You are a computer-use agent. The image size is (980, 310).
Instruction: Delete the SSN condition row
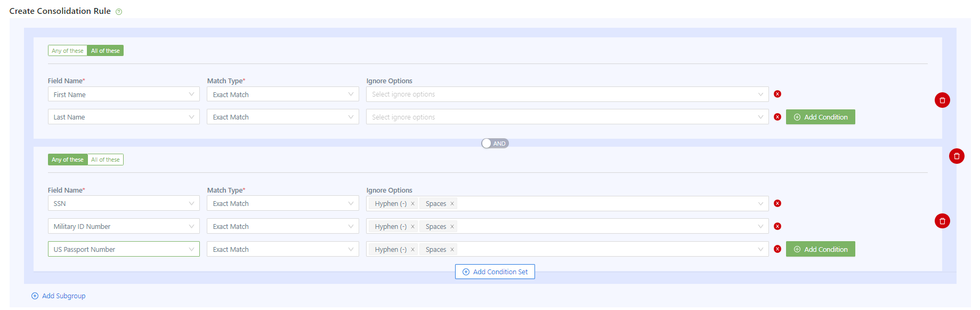[x=777, y=203]
